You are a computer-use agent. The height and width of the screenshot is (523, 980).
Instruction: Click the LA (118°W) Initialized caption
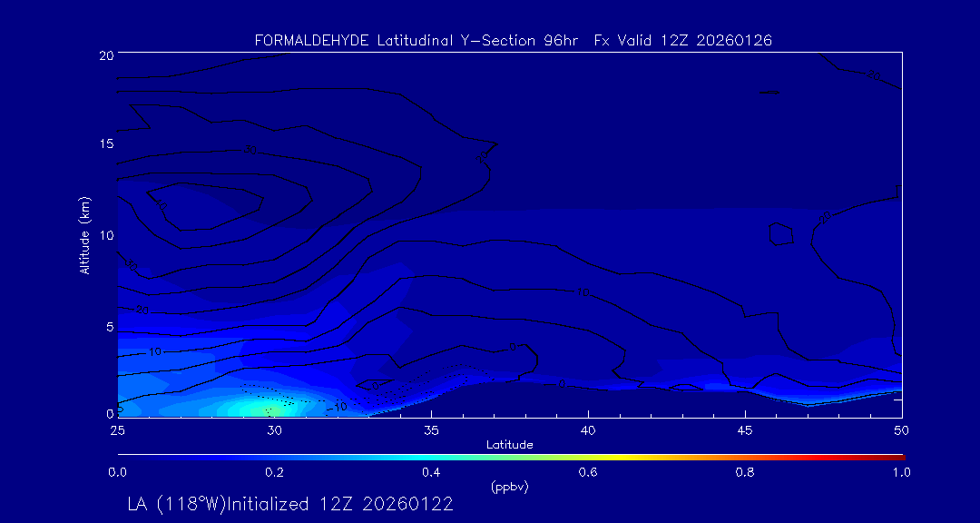pyautogui.click(x=290, y=504)
